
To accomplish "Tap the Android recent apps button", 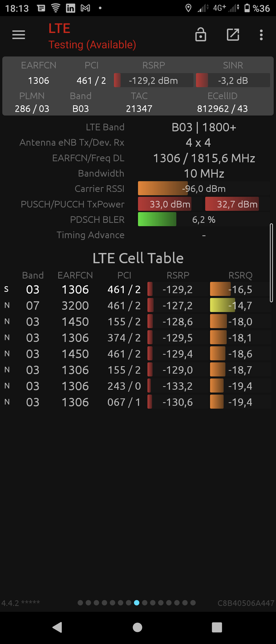I will pos(217,627).
